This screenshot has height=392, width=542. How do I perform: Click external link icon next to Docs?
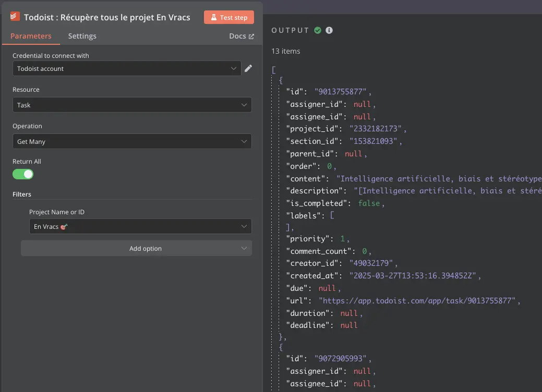251,36
